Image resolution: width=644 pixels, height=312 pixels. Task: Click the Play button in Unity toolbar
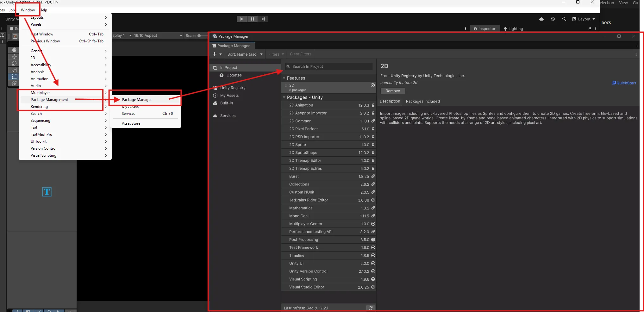[241, 19]
